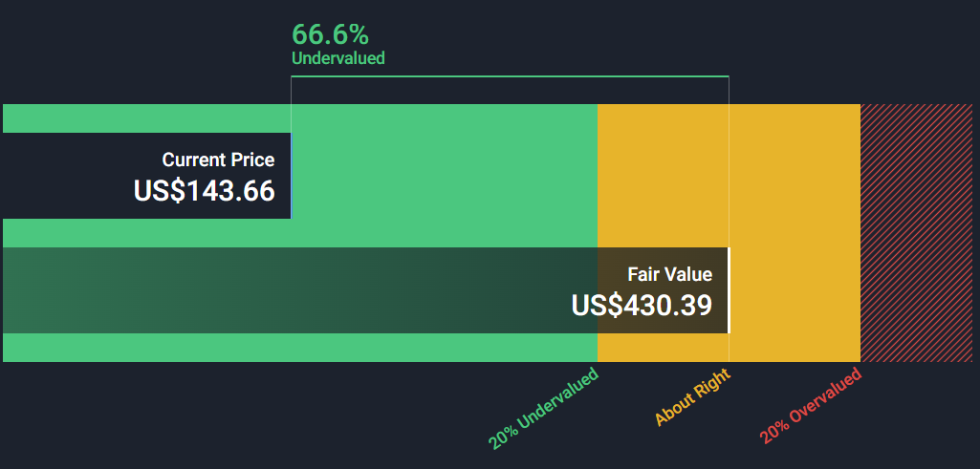Click the US$430.39 fair value amount
The width and height of the screenshot is (980, 469).
tap(642, 305)
